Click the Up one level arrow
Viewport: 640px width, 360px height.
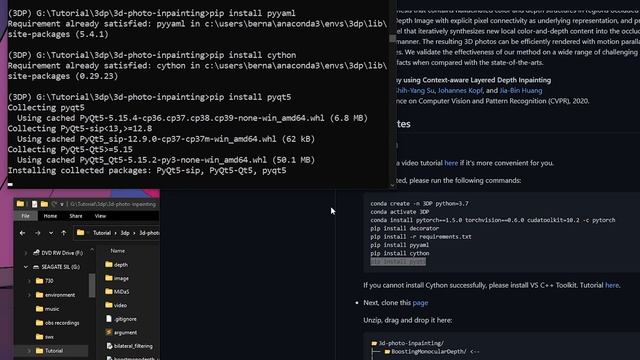pos(64,233)
